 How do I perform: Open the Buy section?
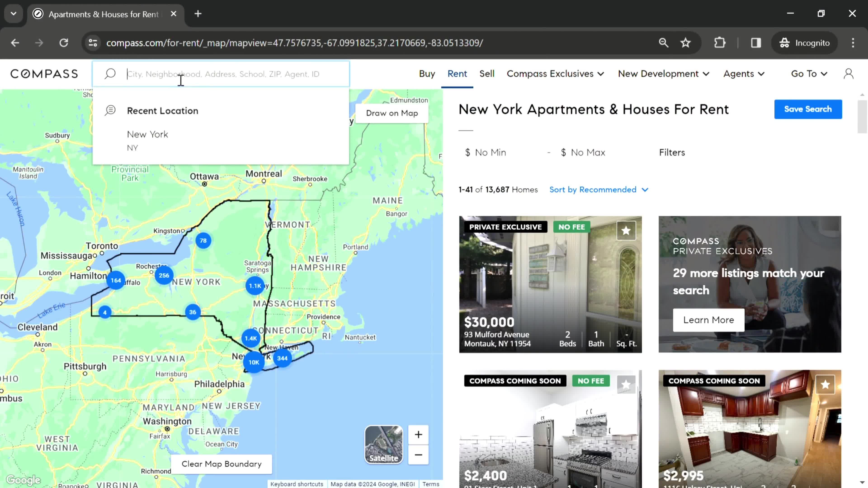(427, 74)
